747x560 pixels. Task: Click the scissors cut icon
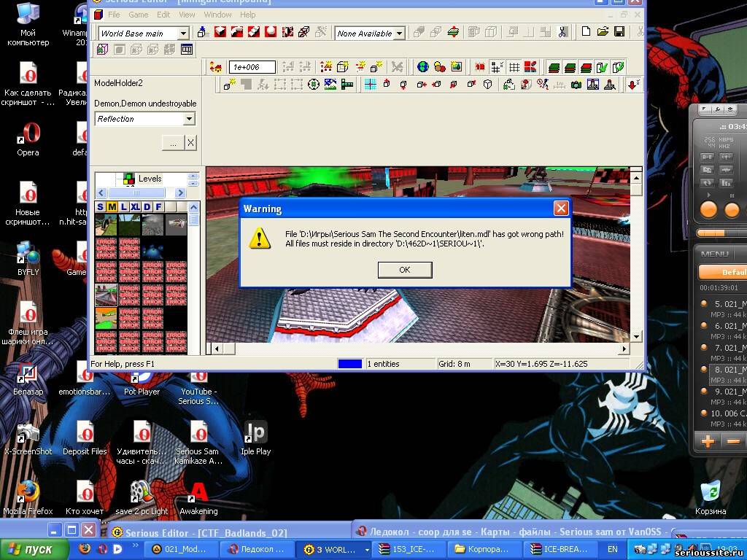point(562,32)
